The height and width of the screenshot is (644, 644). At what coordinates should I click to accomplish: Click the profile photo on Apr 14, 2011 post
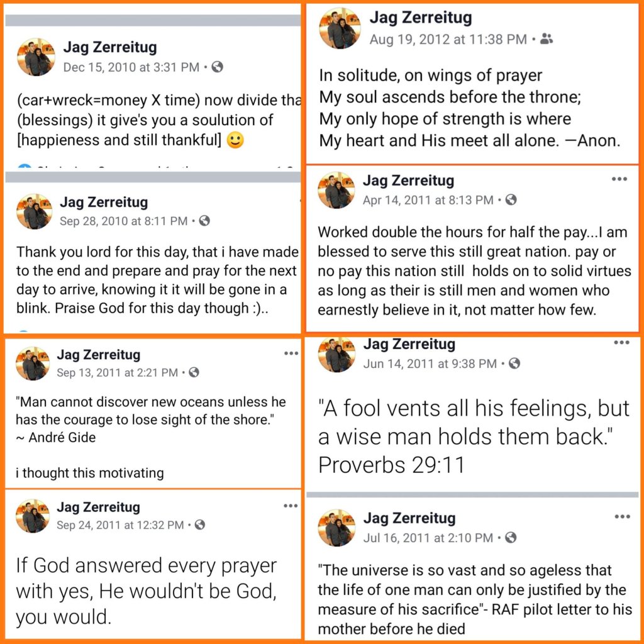pyautogui.click(x=336, y=190)
